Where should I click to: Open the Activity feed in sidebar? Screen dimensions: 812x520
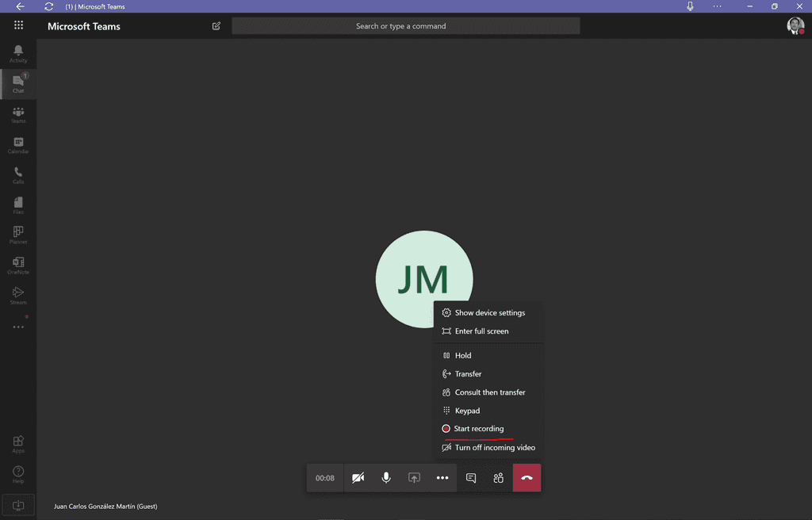17,54
